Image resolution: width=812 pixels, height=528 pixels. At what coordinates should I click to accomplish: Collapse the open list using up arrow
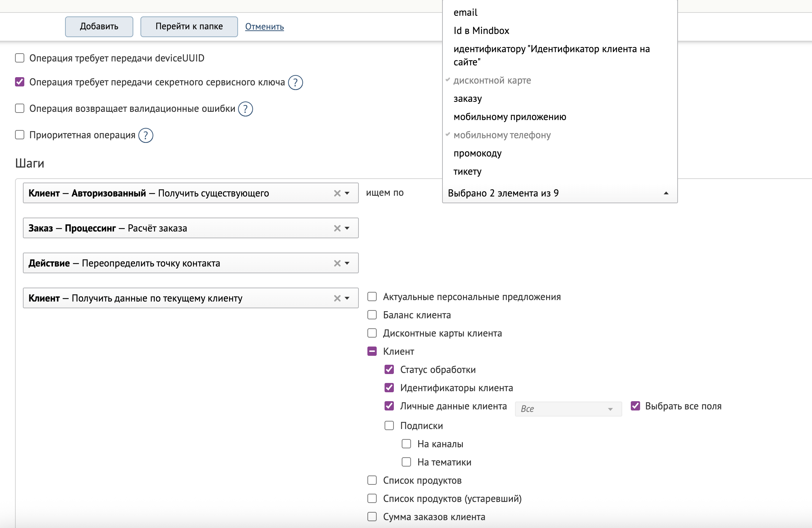pos(666,193)
